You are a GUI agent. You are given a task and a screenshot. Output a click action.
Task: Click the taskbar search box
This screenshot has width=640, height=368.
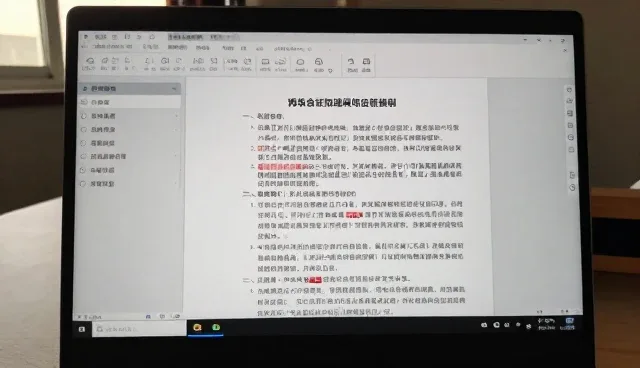[x=139, y=328]
